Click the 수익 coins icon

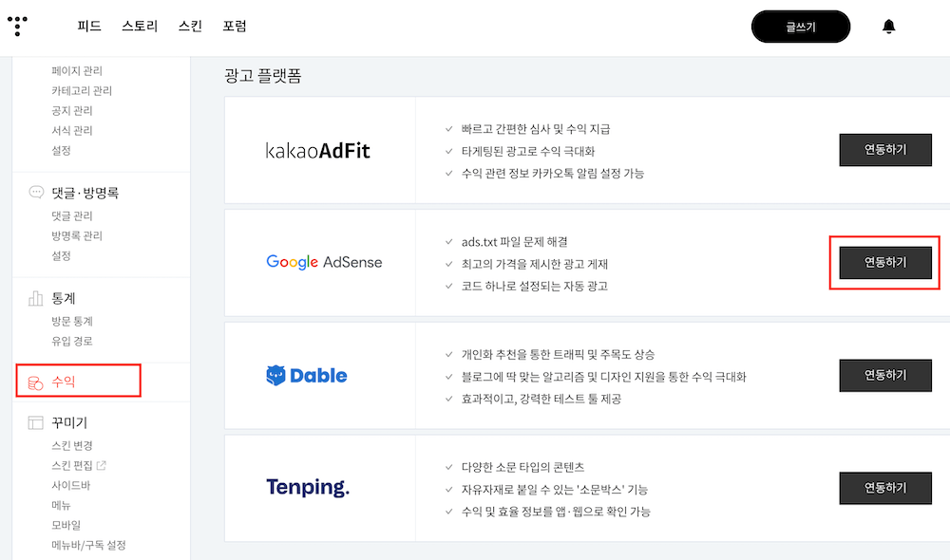tap(36, 383)
